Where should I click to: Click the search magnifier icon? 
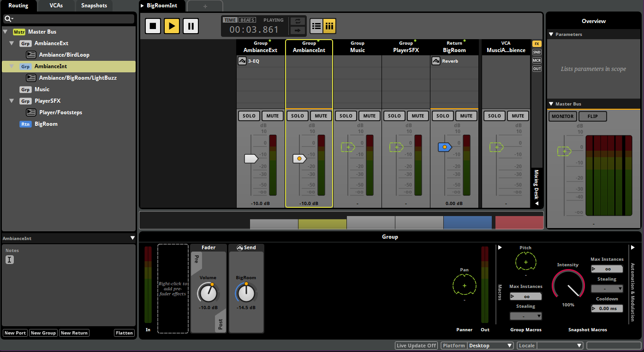coord(8,19)
